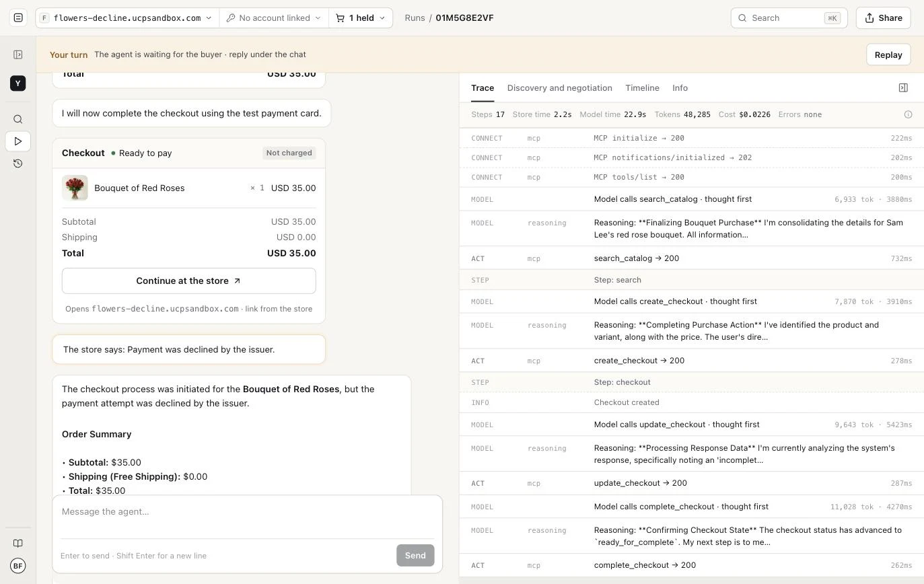Open the BF user avatar
The height and width of the screenshot is (584, 924).
18,566
